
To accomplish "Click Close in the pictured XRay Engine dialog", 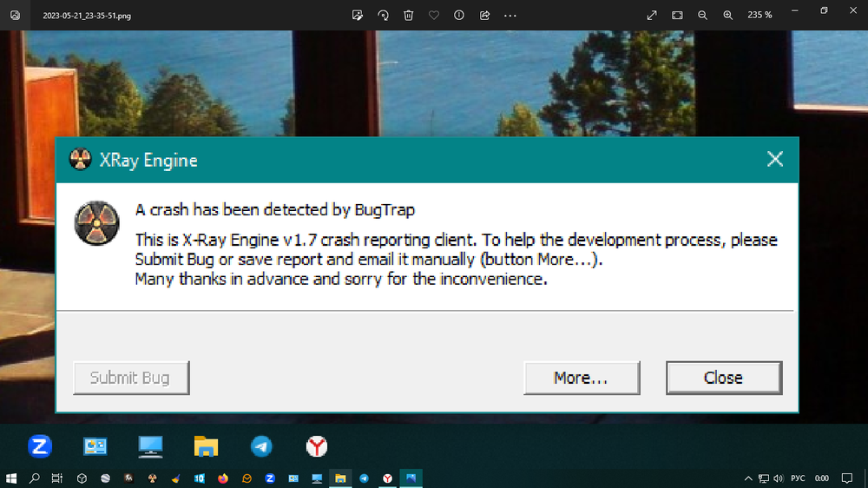I will 724,378.
